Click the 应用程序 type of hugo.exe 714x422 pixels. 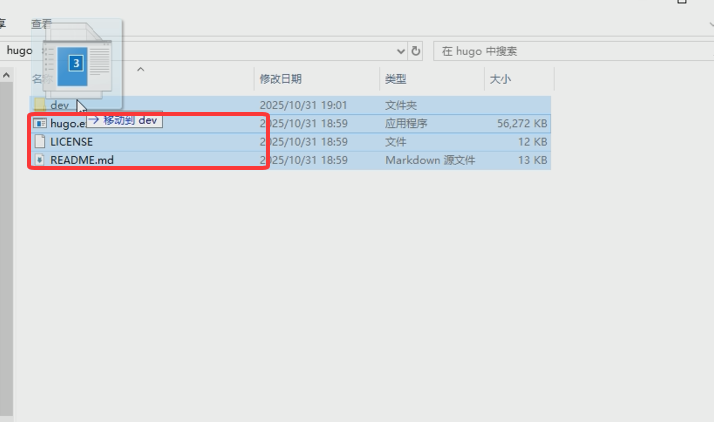tap(406, 124)
